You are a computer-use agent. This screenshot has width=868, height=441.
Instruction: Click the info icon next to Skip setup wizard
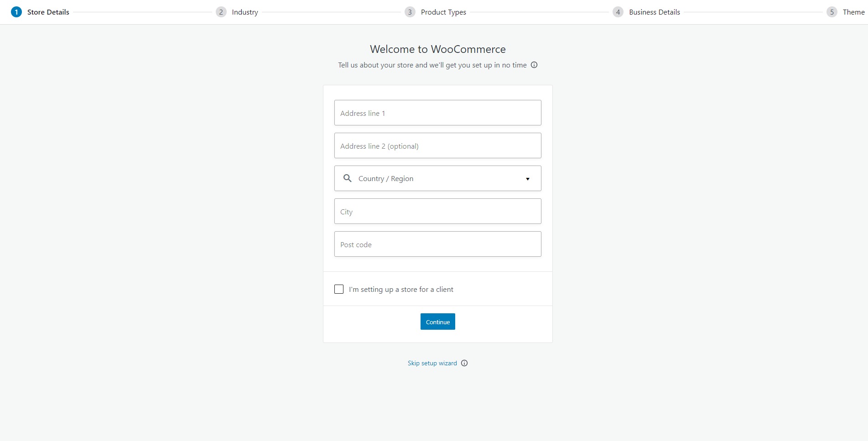(464, 363)
